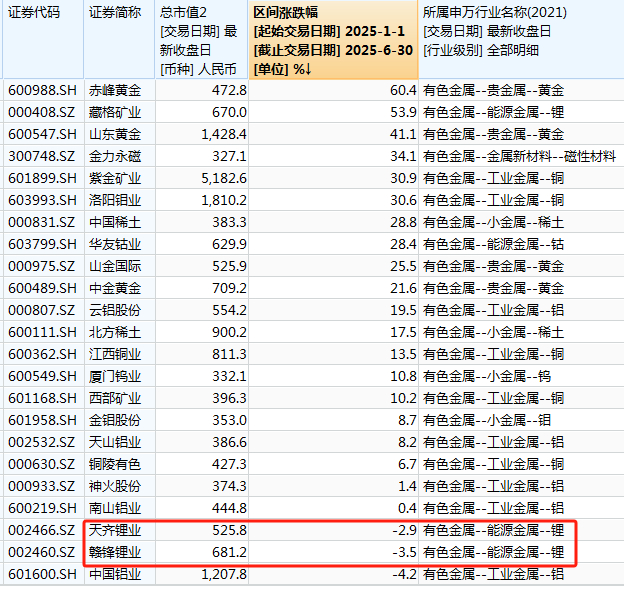Screen dimensions: 624x590
Task: Select the industry cell ending in 磁性材料
Action: 519,156
